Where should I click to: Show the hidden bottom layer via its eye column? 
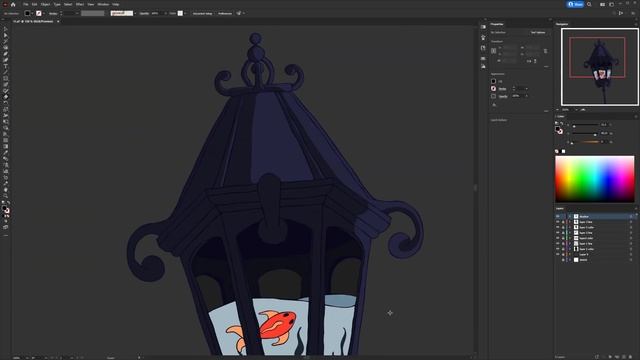[x=558, y=260]
